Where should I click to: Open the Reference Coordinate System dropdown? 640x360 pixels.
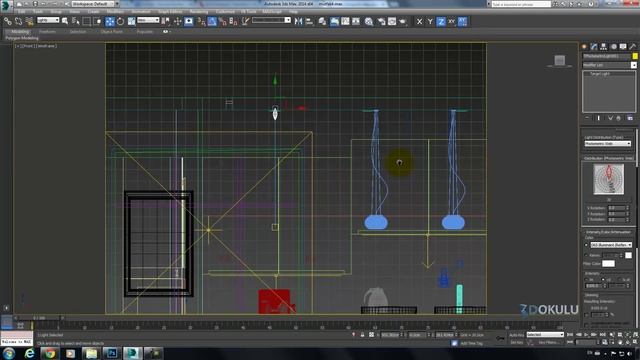148,20
